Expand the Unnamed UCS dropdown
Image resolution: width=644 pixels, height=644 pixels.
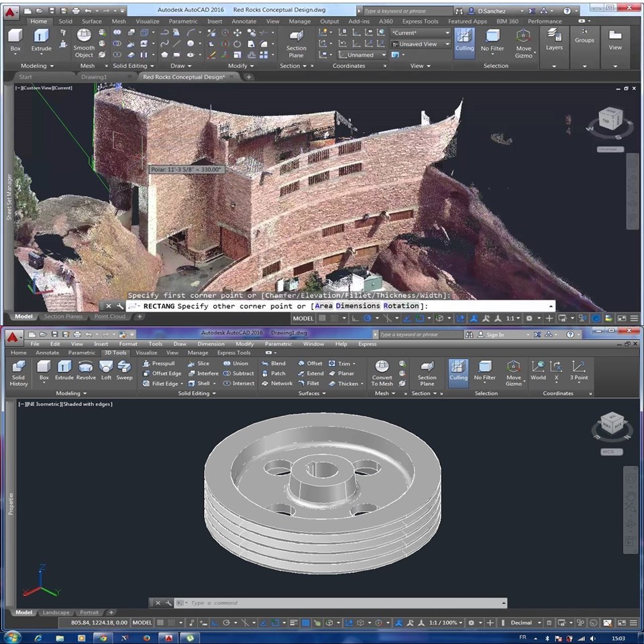point(362,55)
